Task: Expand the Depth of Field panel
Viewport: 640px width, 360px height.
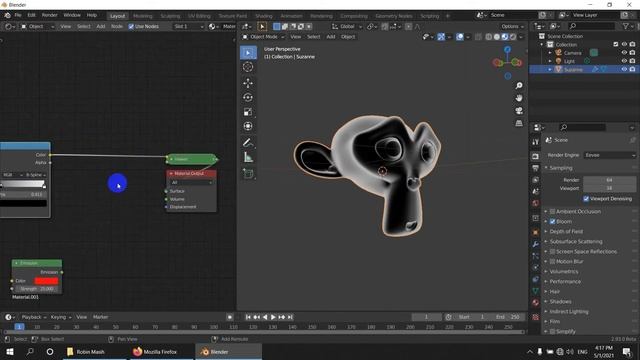Action: tap(566, 231)
